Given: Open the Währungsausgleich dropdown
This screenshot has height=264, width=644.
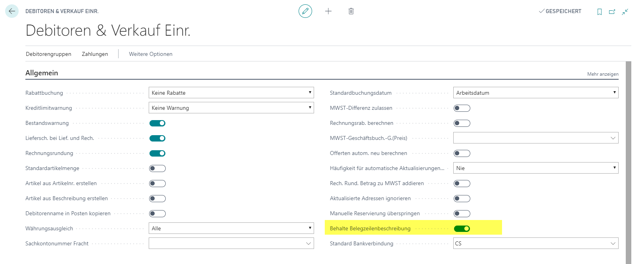Looking at the screenshot, I should (231, 228).
